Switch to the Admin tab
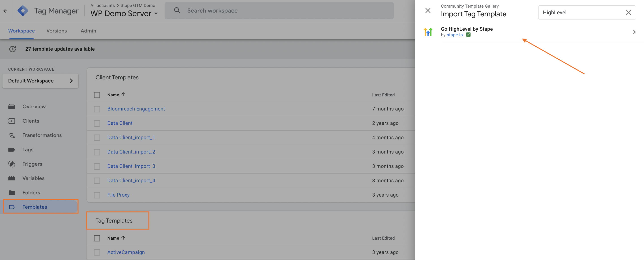 point(88,31)
